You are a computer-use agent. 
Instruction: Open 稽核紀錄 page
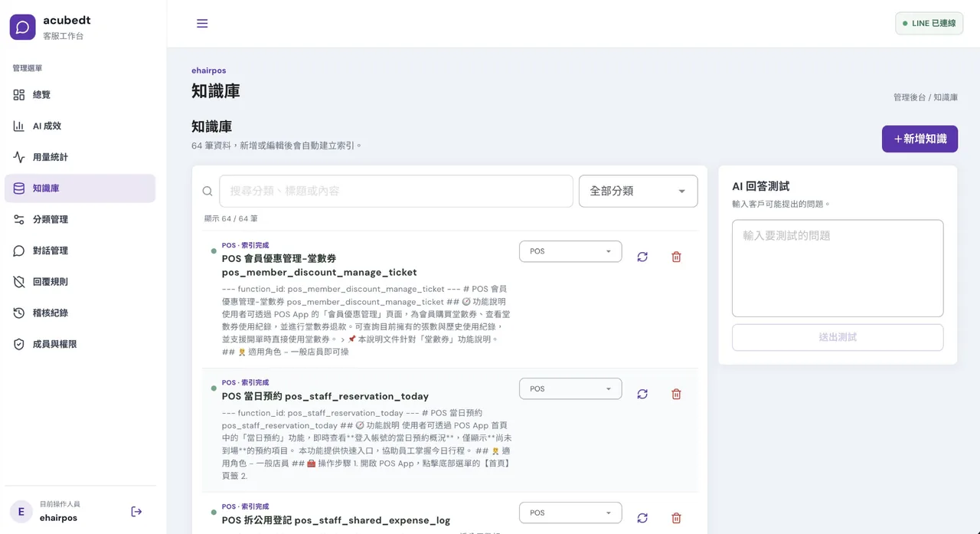coord(80,313)
